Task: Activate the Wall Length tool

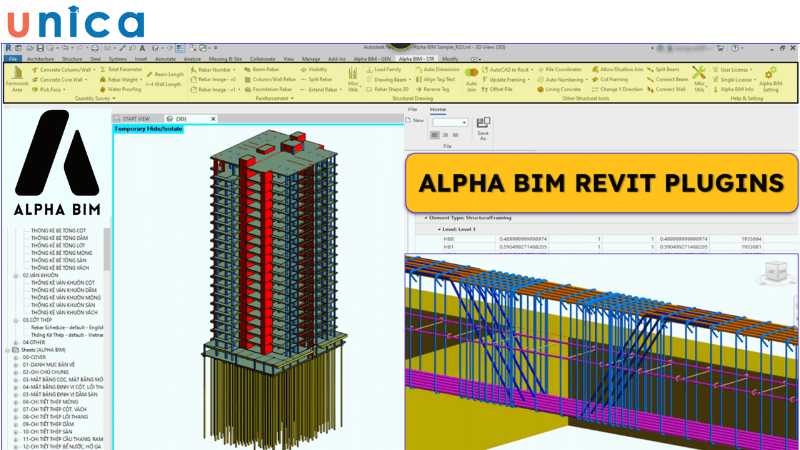Action: coord(164,84)
